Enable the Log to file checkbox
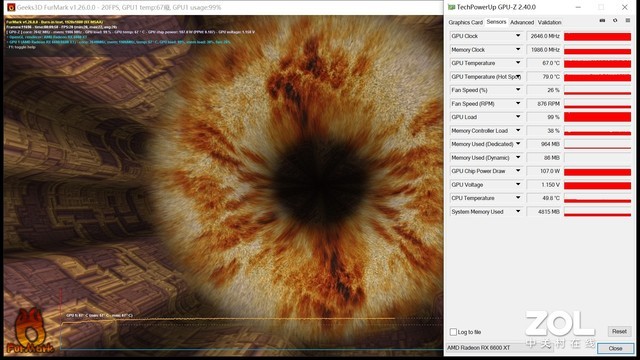 tap(453, 332)
